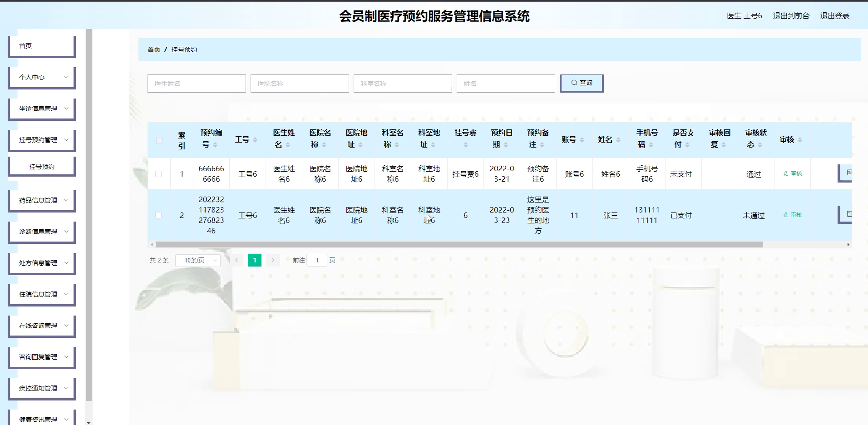Open detail icon for row 6666666666
The height and width of the screenshot is (425, 868).
click(845, 173)
